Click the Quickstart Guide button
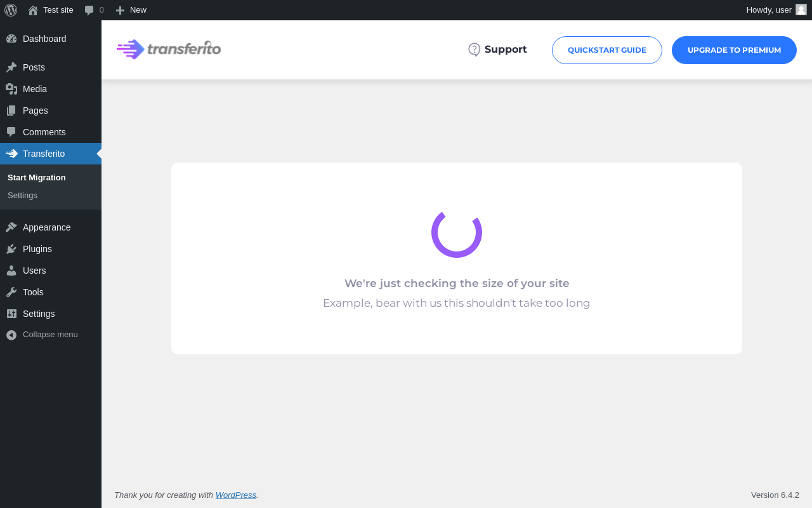This screenshot has width=812, height=508. point(607,50)
